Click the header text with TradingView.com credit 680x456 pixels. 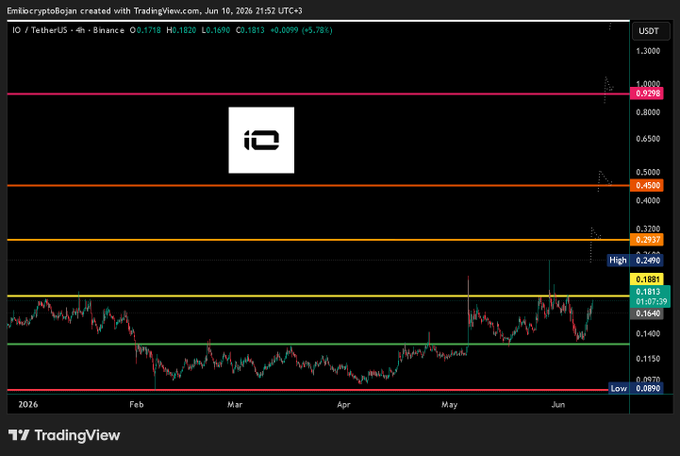(x=154, y=11)
